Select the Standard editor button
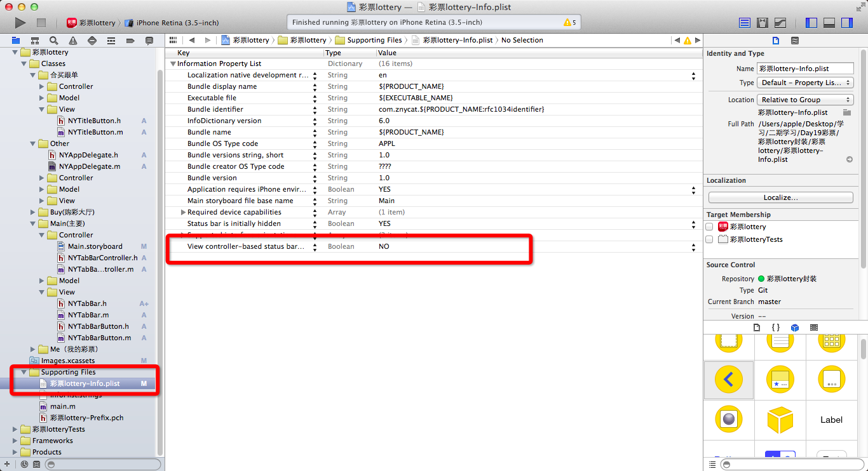Screen dimensions: 868x471 coord(745,23)
